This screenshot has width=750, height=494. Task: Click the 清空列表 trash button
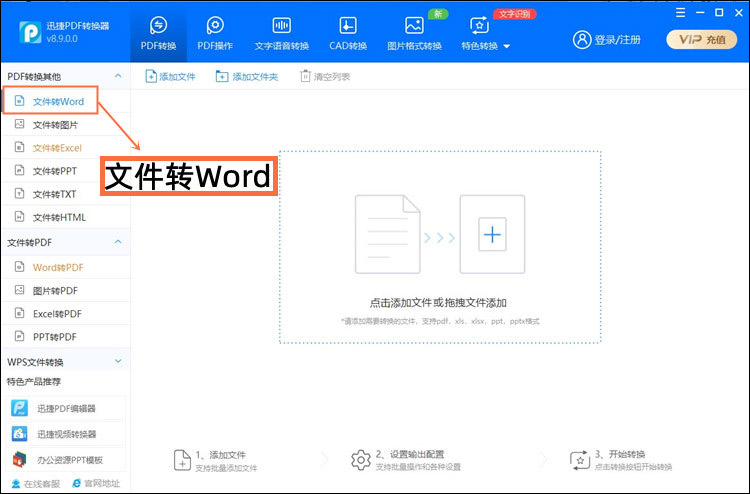coord(325,77)
